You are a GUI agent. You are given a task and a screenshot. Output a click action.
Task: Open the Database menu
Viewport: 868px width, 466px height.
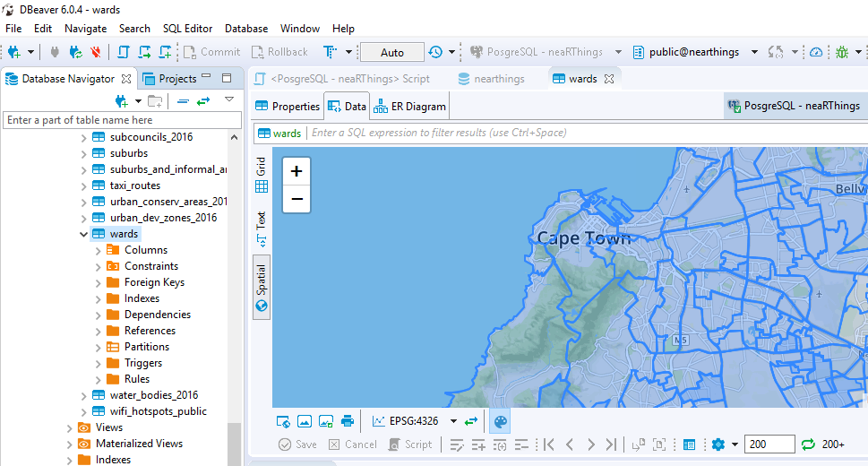pos(246,29)
